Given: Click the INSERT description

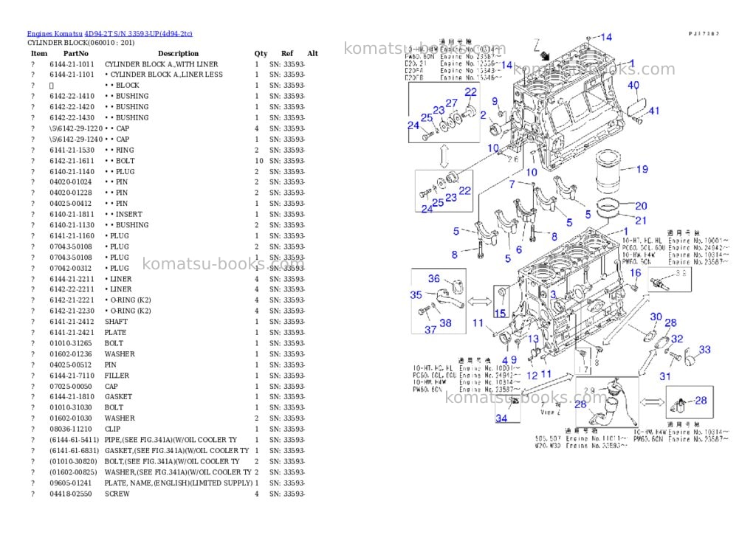Looking at the screenshot, I should pyautogui.click(x=128, y=215).
